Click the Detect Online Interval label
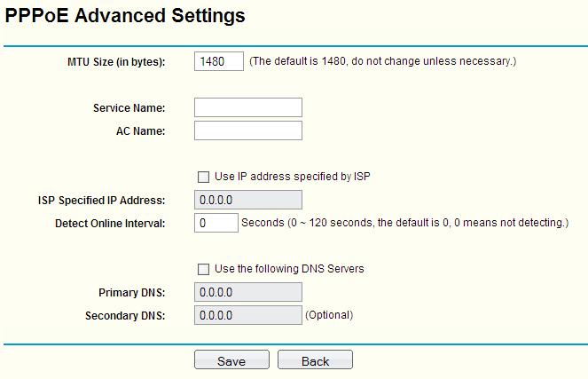Screen dimensions: 588x379 click(x=110, y=223)
